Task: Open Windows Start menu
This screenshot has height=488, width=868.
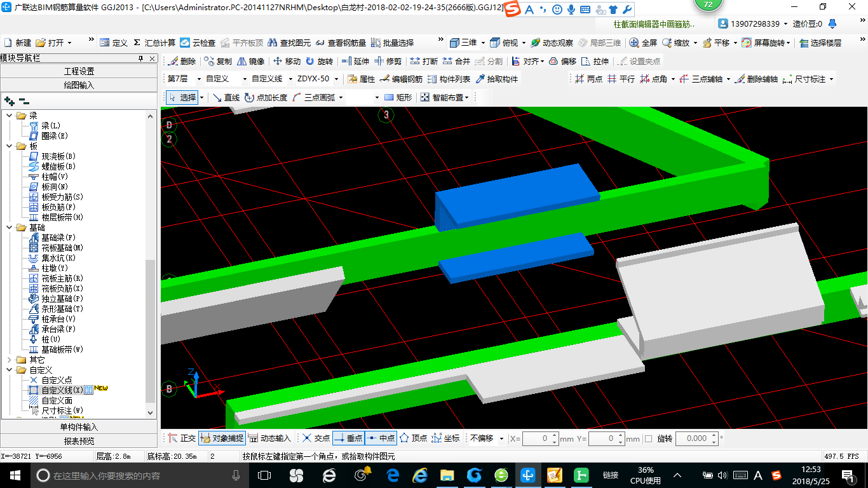Action: [14, 475]
